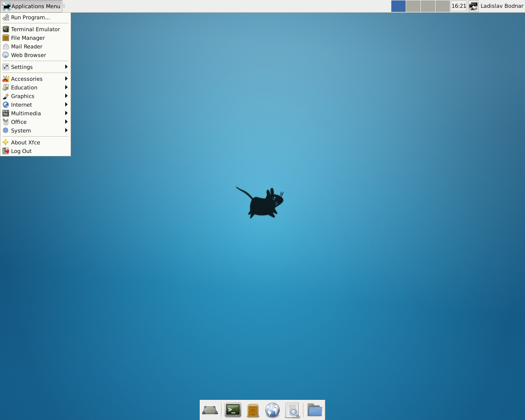Launch Web Browser from the Applications Menu
Viewport: 525px width, 420px height.
coord(36,55)
